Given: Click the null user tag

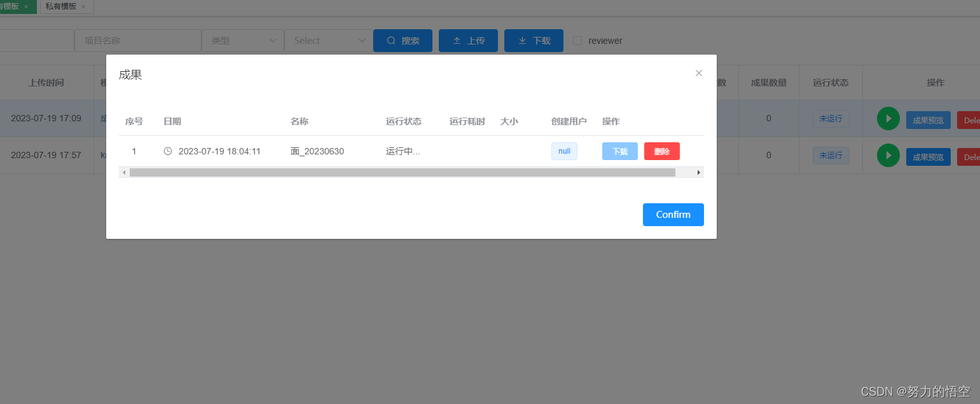Looking at the screenshot, I should tap(564, 151).
